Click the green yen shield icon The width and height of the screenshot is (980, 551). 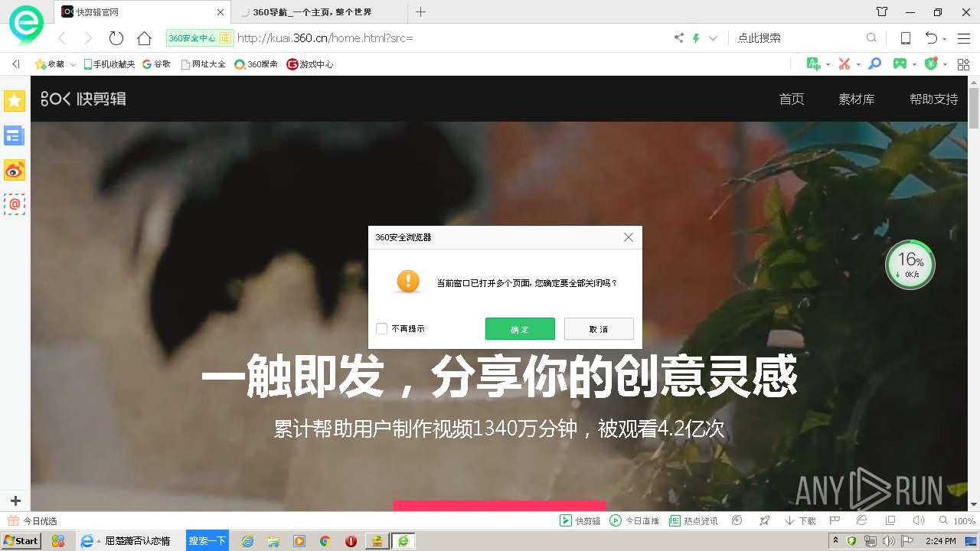931,64
